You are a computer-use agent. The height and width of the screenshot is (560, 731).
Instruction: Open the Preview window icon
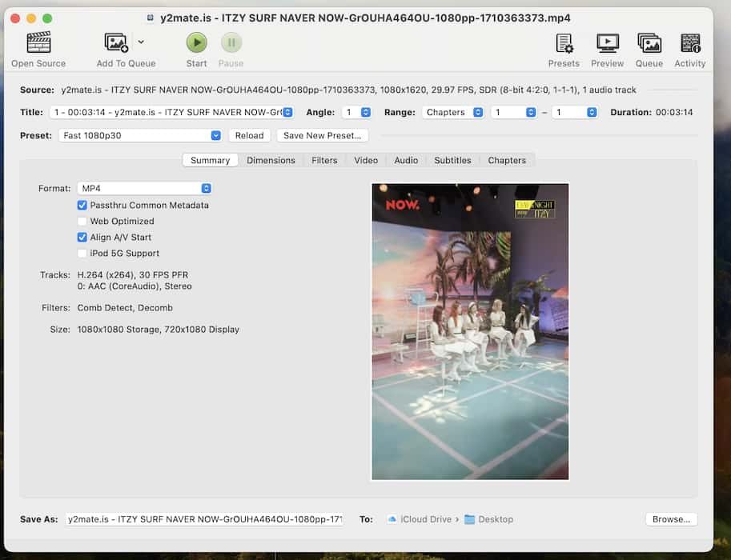pos(607,43)
